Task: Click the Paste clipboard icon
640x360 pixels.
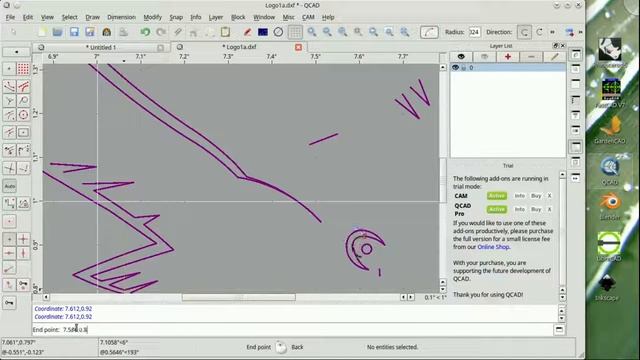Action: [x=225, y=32]
